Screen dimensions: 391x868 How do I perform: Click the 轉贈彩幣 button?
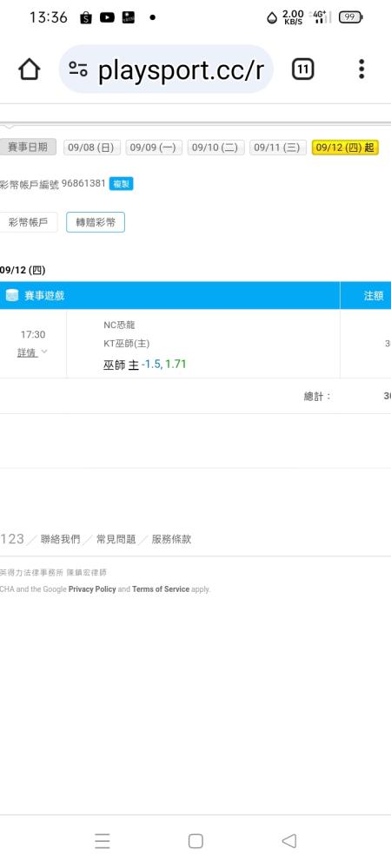96,222
